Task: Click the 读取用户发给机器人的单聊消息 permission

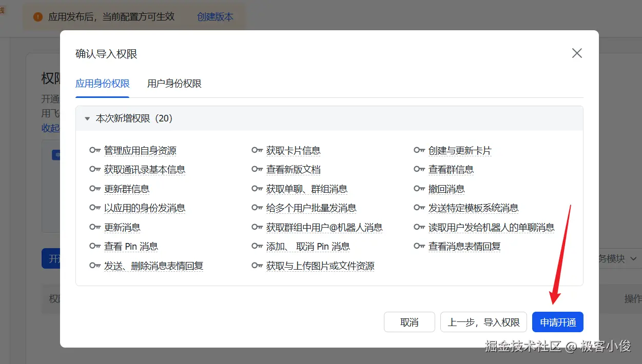Action: click(491, 228)
